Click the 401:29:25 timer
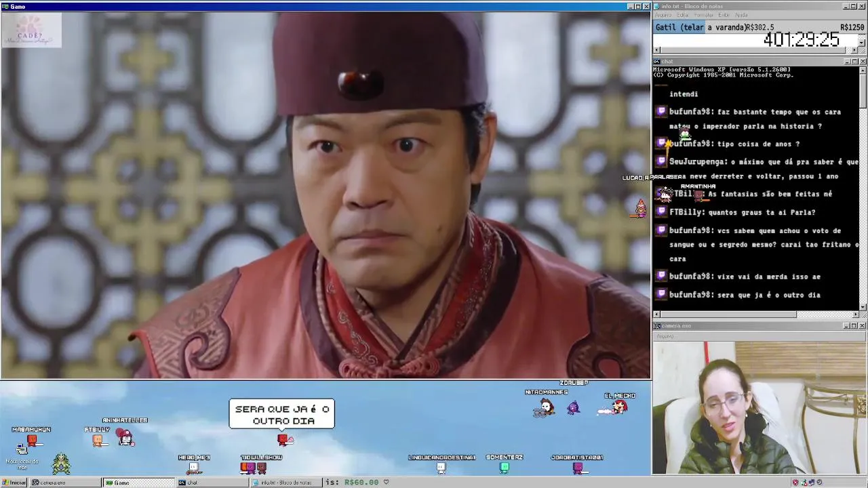This screenshot has height=488, width=868. tap(802, 40)
